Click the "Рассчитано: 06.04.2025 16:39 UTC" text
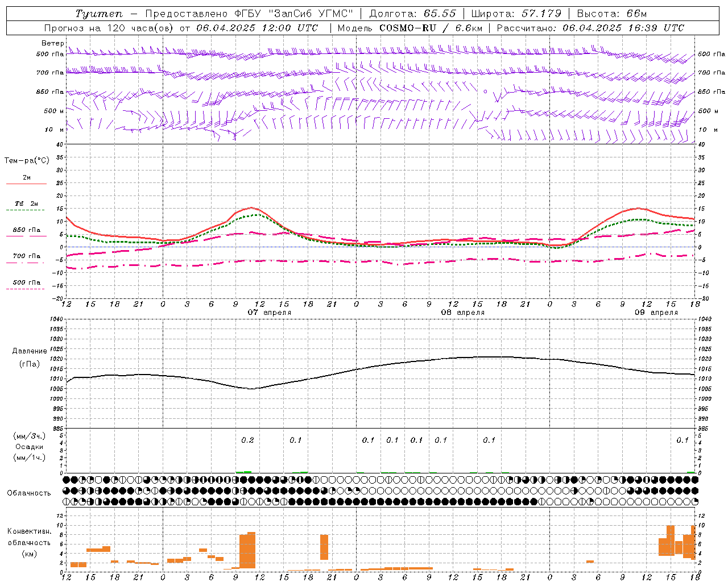The image size is (728, 582). point(590,28)
